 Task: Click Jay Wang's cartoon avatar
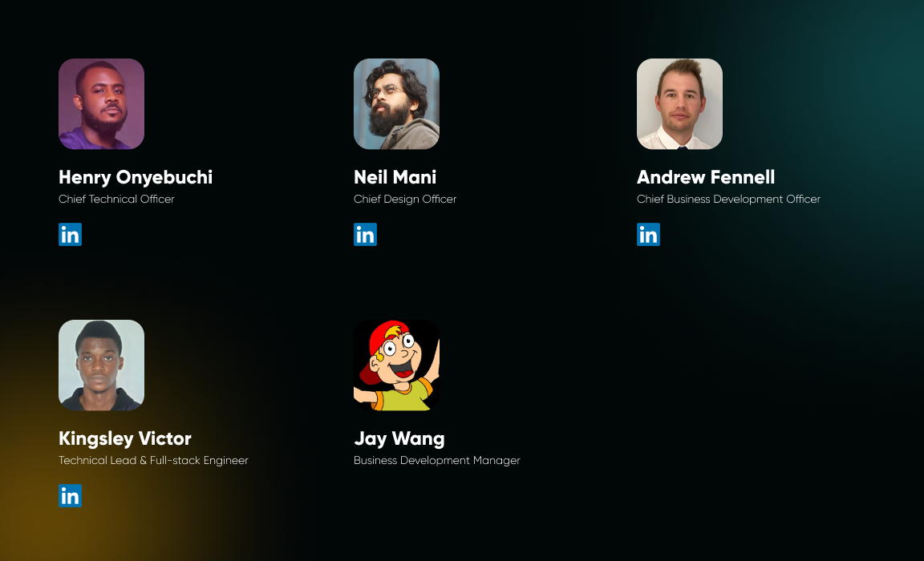(x=396, y=365)
